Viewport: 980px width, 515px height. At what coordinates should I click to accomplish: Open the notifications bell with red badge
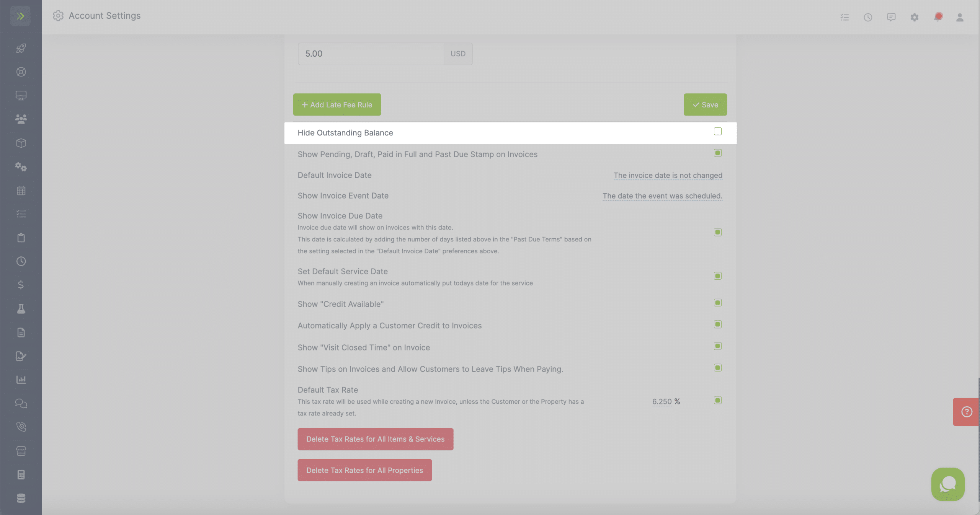pyautogui.click(x=938, y=17)
